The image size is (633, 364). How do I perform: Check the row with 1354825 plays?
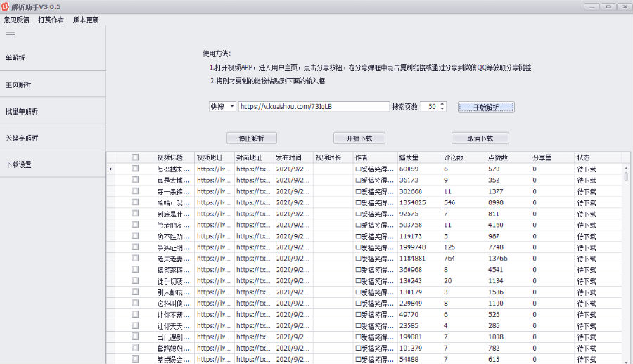135,202
